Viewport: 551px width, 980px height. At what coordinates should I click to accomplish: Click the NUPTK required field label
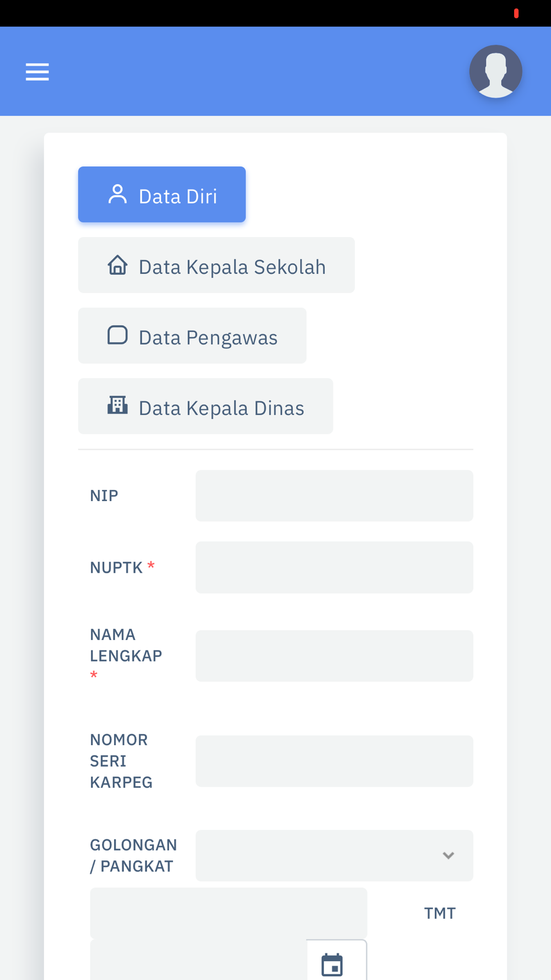(x=116, y=567)
